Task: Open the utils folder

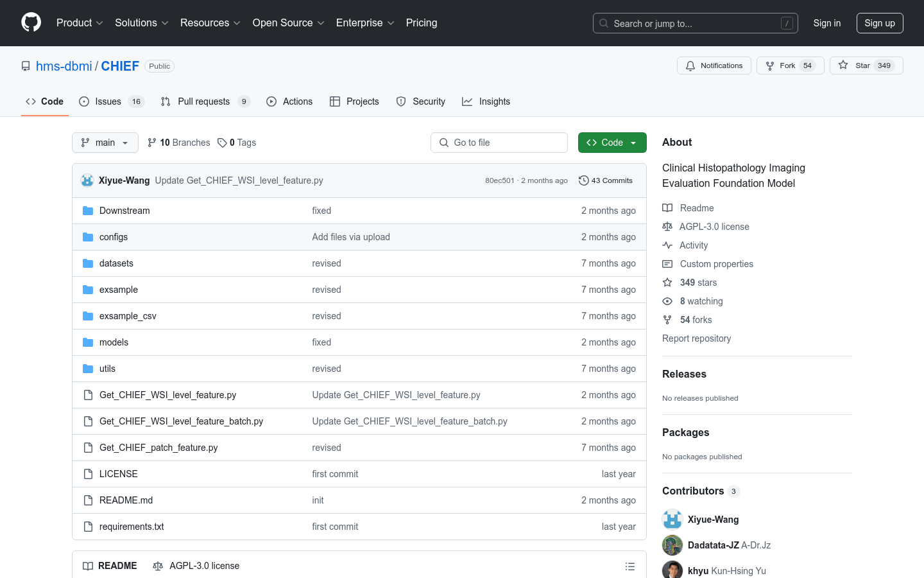Action: click(x=107, y=369)
